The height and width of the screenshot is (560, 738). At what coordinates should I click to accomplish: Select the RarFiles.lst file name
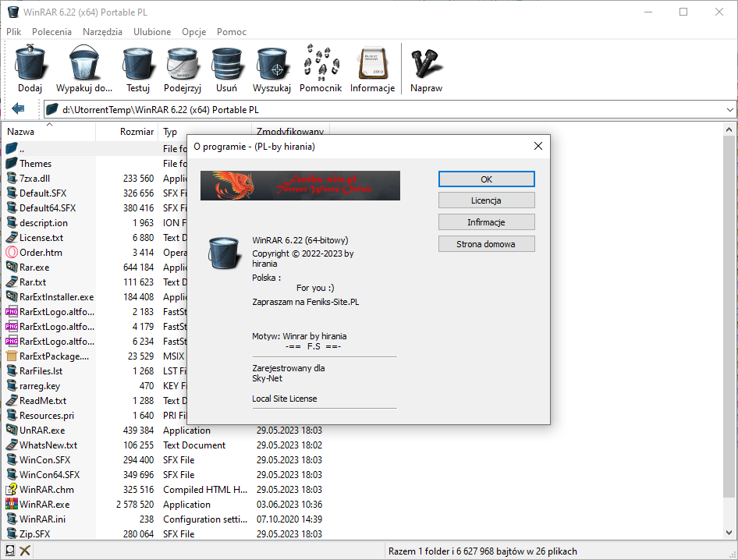[41, 370]
